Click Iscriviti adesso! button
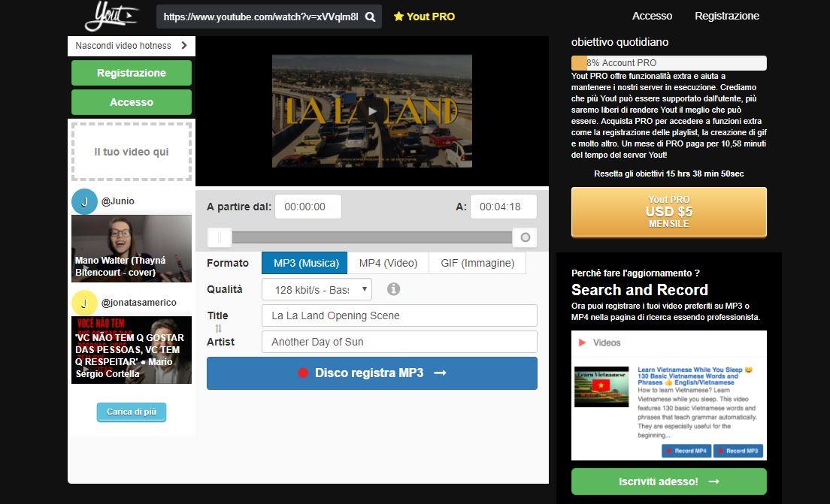 (668, 481)
